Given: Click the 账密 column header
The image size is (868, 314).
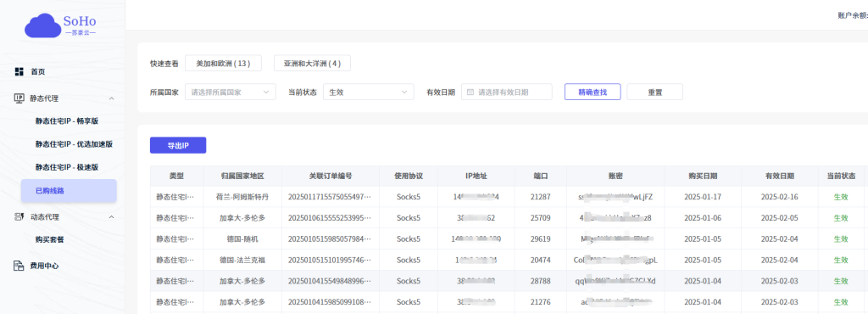Looking at the screenshot, I should coord(615,176).
